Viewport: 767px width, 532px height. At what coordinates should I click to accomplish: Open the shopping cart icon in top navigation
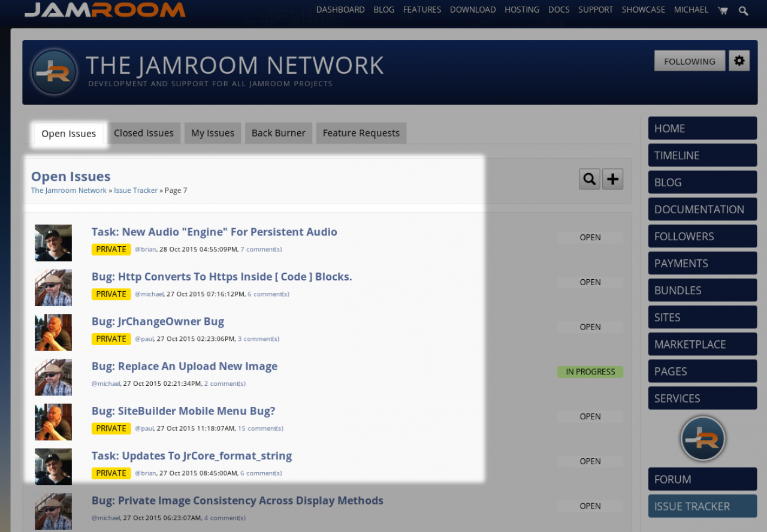pyautogui.click(x=723, y=10)
